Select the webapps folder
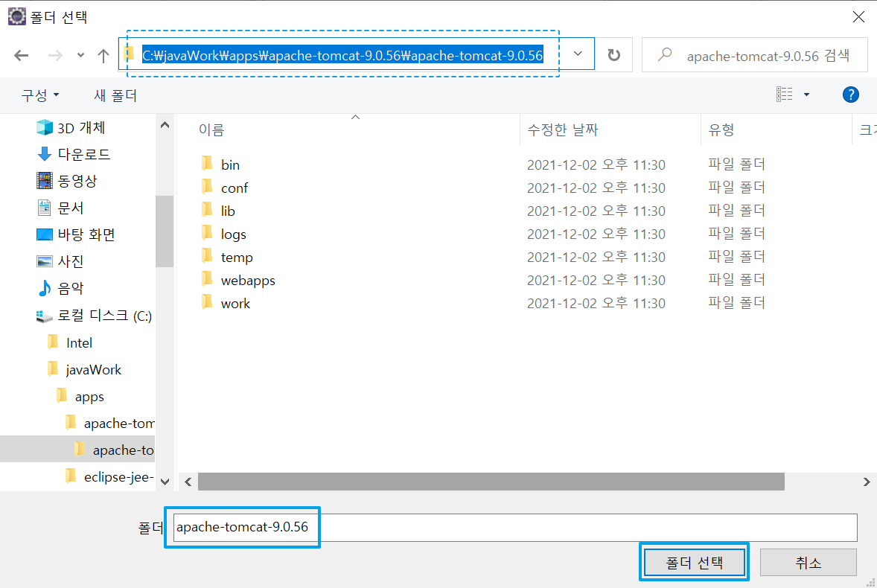This screenshot has height=588, width=877. 248,280
